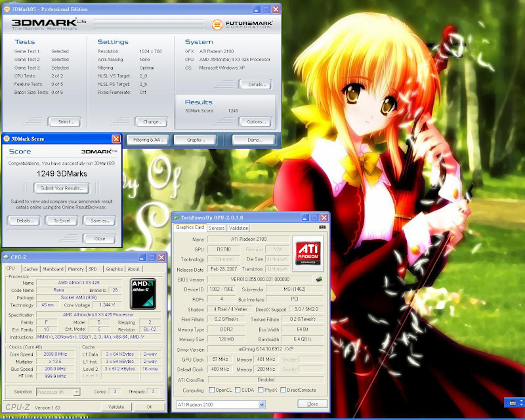Open the Memory tab in CPU-Z

click(x=75, y=269)
